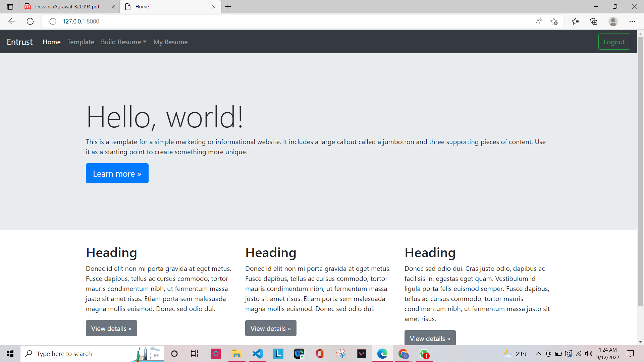644x362 pixels.
Task: Open the Collections icon
Action: [594, 21]
